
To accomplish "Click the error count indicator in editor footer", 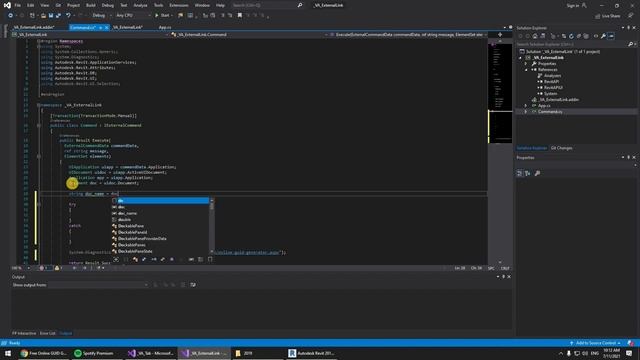I will 44,268.
